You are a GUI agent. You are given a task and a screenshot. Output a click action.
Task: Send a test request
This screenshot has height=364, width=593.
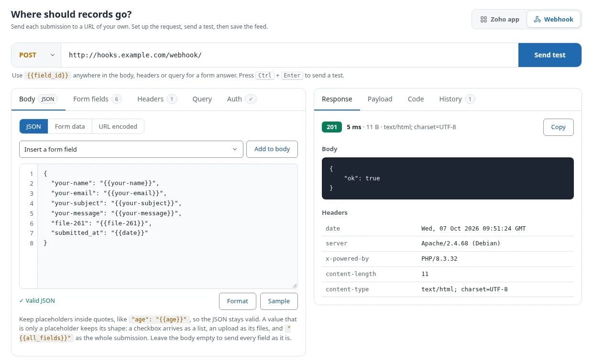click(549, 55)
